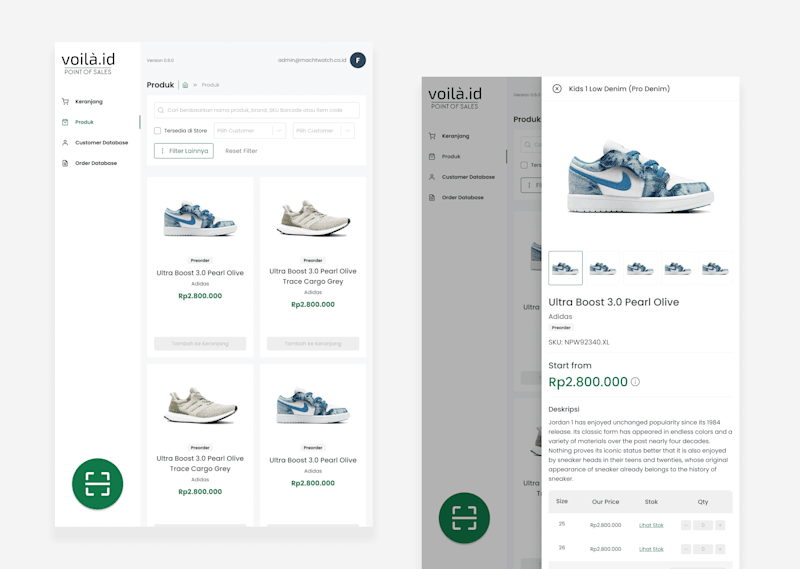
Task: Click the home breadcrumb icon next to Produk
Action: coord(185,85)
